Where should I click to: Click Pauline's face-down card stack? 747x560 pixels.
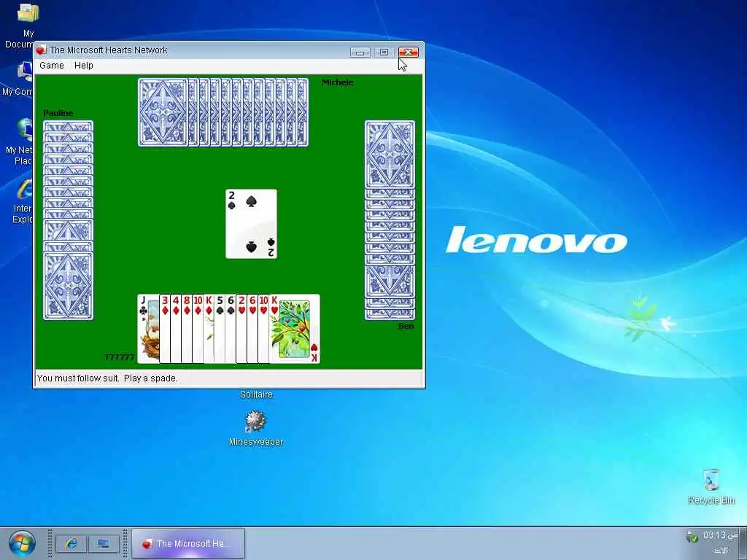click(x=68, y=220)
